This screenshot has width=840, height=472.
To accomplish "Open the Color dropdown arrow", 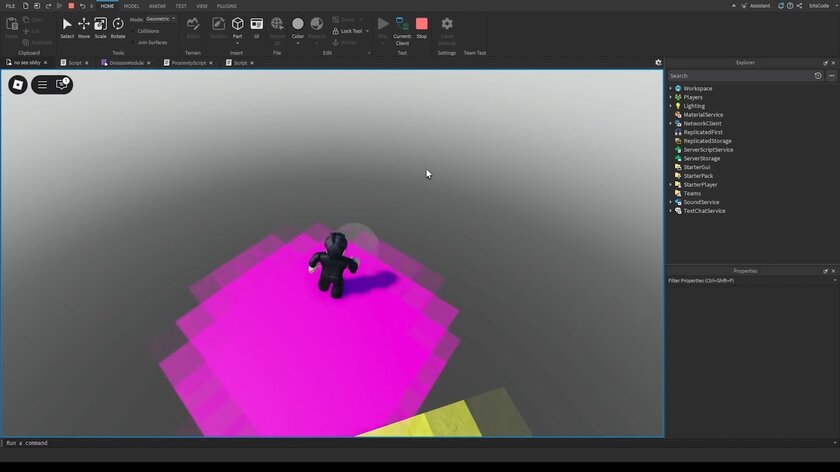I will (x=298, y=43).
